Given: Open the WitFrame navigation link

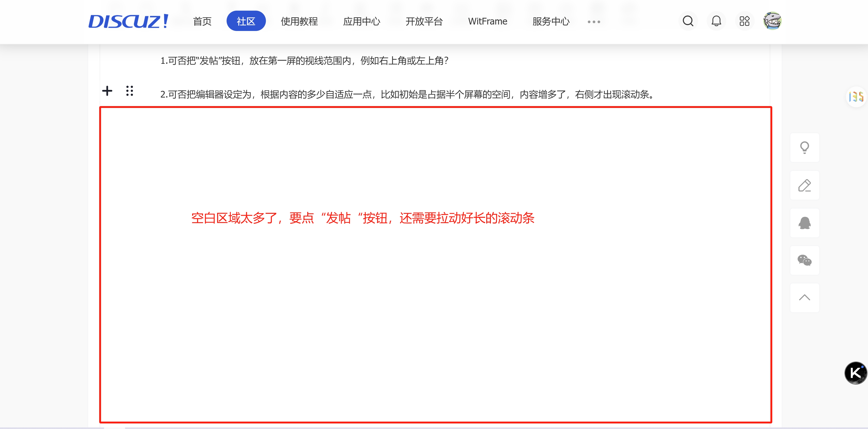Looking at the screenshot, I should click(487, 21).
